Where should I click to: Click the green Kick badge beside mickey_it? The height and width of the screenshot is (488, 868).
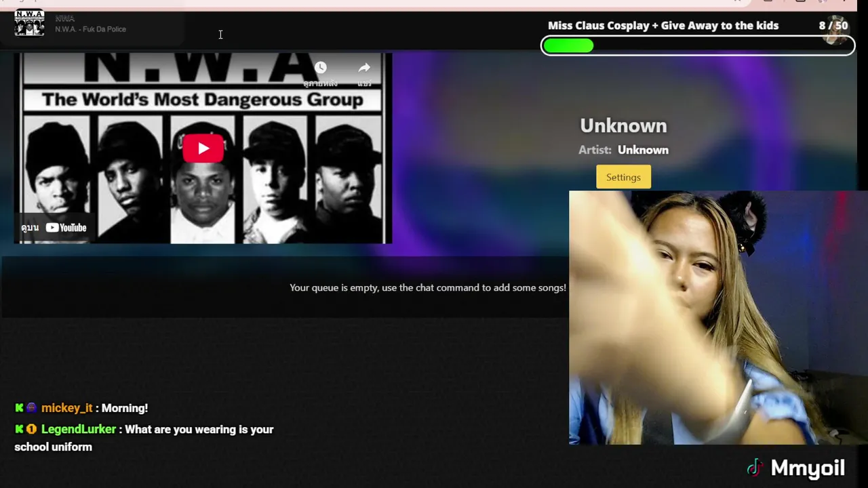(19, 408)
